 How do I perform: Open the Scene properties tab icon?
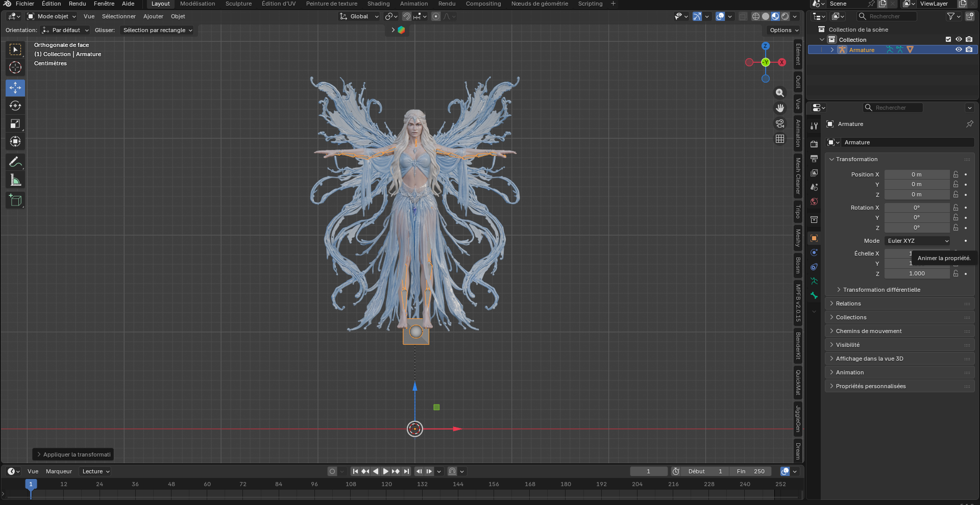coord(814,187)
